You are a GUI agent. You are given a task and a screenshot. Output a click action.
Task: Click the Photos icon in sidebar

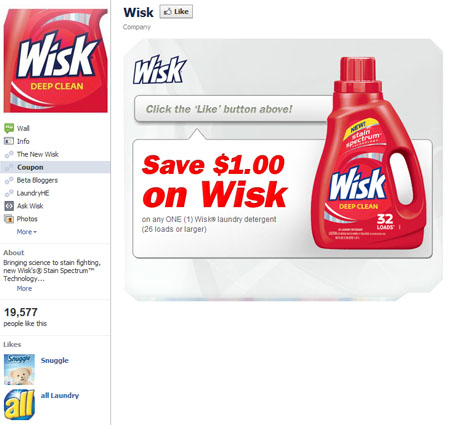[9, 219]
